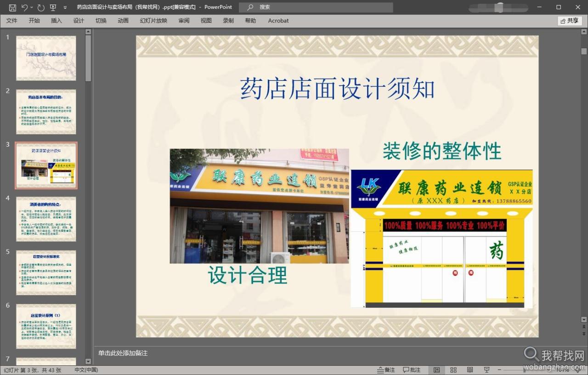Open the Acrobat ribbon tab

coord(278,21)
